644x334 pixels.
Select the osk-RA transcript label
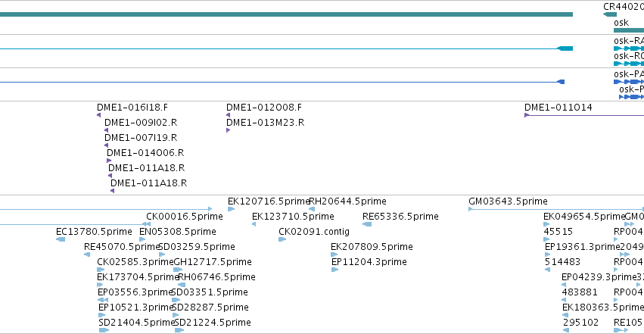(x=629, y=41)
